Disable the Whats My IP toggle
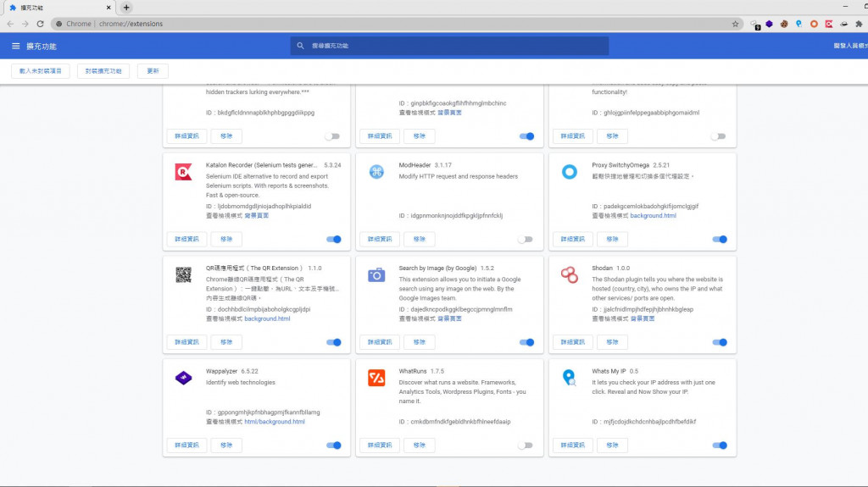This screenshot has width=868, height=487. 720,445
